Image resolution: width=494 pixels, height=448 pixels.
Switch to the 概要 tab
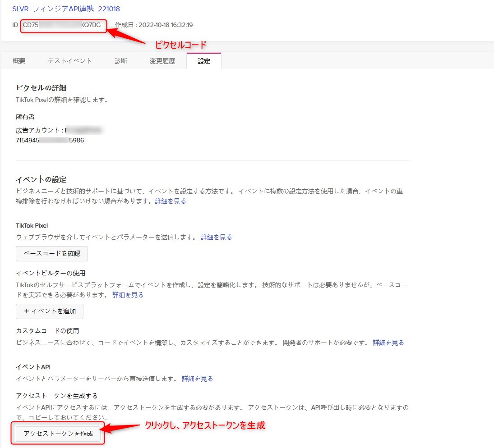pos(19,61)
